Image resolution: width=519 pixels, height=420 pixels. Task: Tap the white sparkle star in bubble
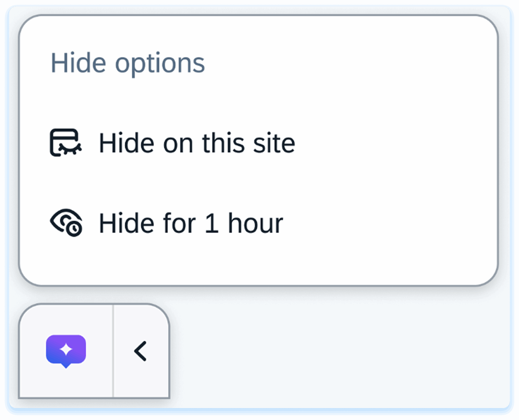click(66, 350)
